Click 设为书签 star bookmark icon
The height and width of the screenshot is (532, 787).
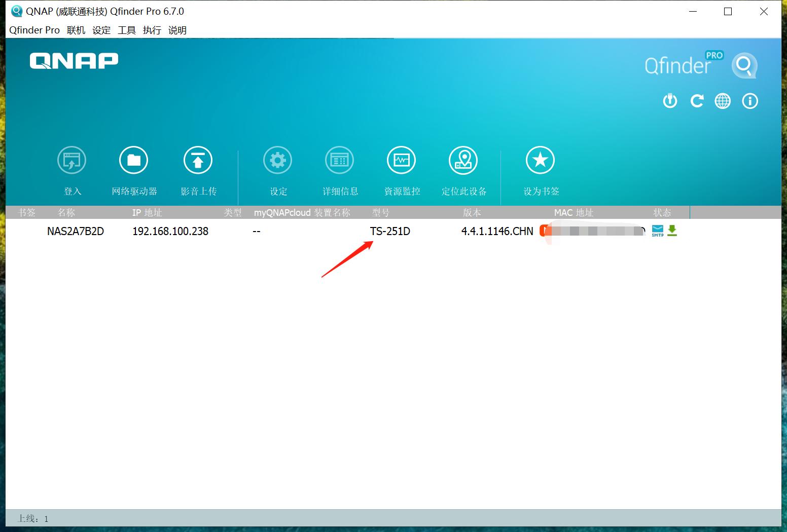(x=541, y=161)
